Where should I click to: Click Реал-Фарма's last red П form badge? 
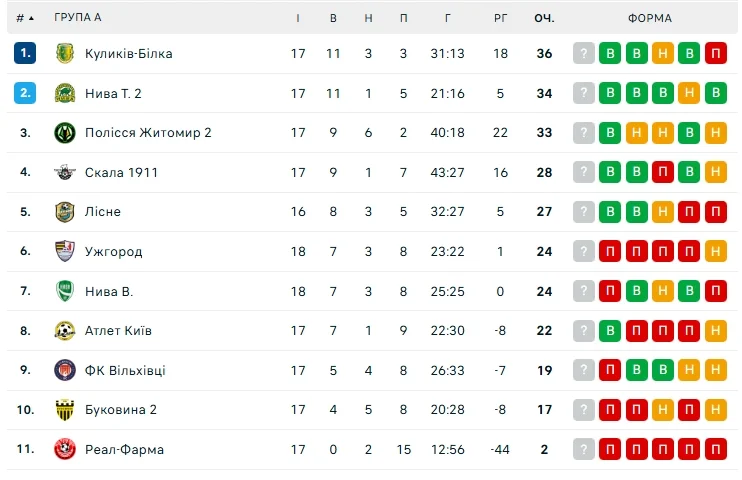[x=715, y=449]
